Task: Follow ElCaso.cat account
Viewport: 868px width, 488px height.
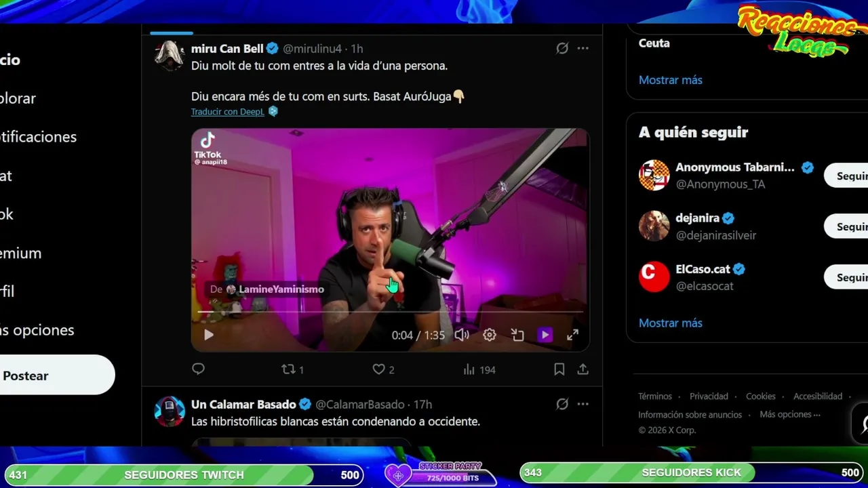Action: point(846,277)
